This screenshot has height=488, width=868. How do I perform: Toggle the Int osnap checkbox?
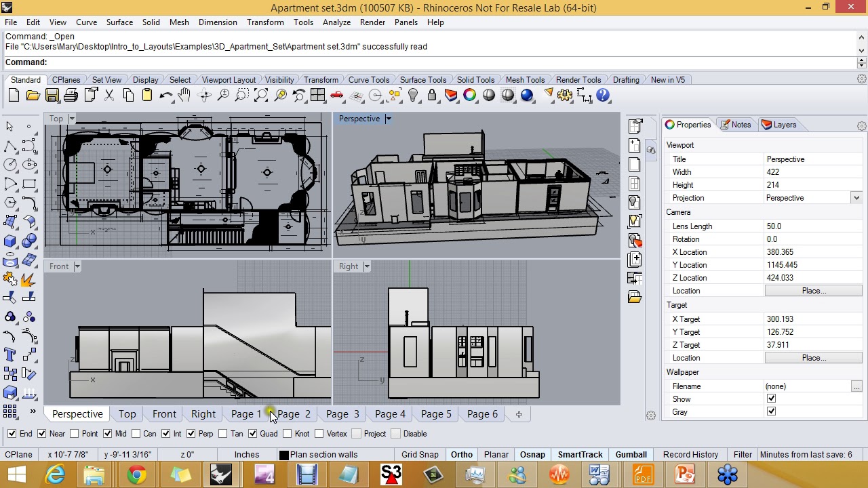(166, 434)
